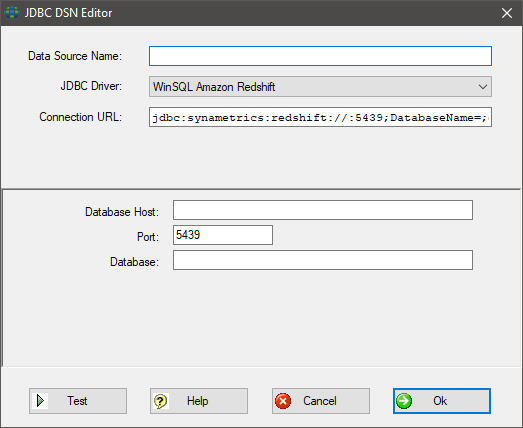The image size is (523, 428).
Task: Close the JDBC DSN Editor window
Action: [x=507, y=13]
